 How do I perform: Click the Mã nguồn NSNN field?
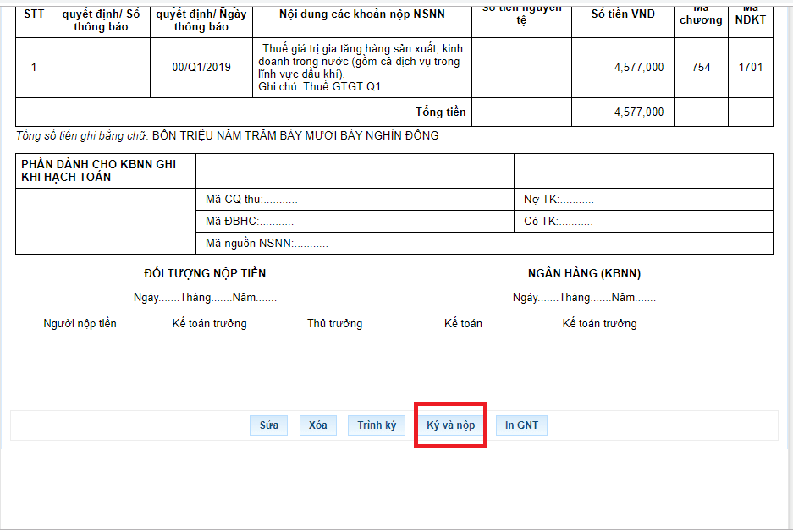click(x=267, y=244)
